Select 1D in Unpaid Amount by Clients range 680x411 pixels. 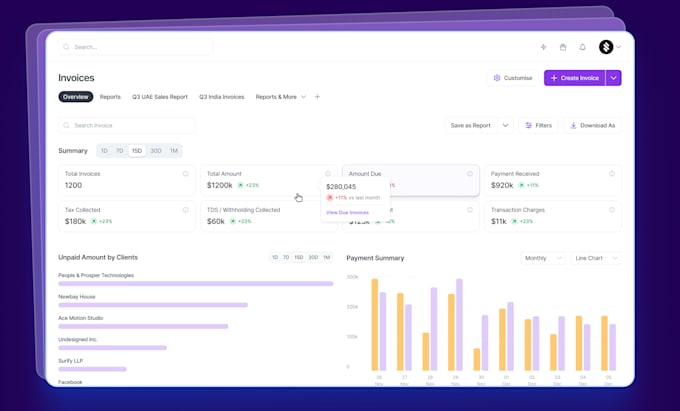(x=275, y=258)
